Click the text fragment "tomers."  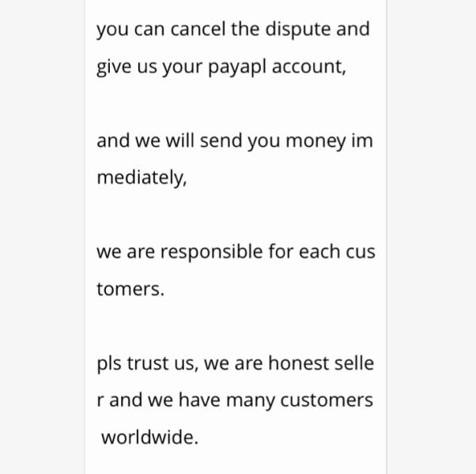click(130, 289)
